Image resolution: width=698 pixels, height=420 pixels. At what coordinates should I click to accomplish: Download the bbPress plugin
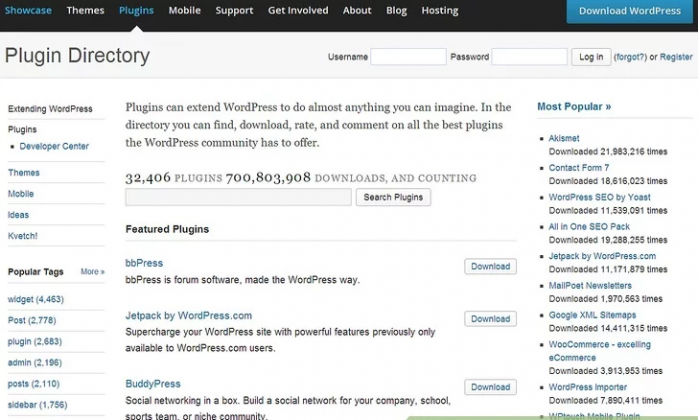coord(490,267)
